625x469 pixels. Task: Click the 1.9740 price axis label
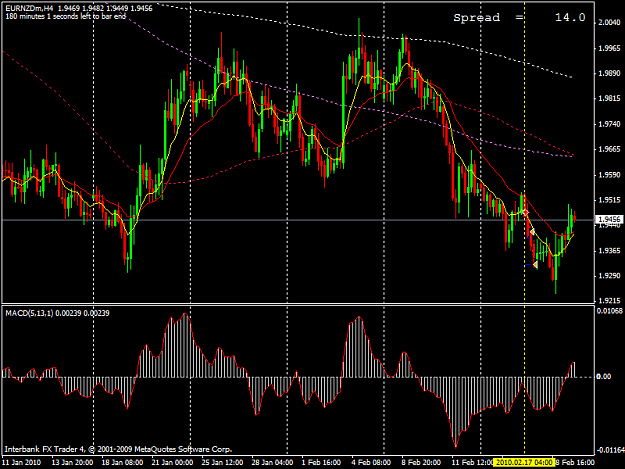click(x=609, y=124)
